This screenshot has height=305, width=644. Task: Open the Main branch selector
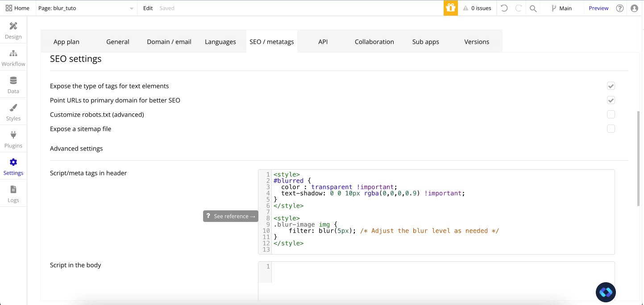(561, 8)
